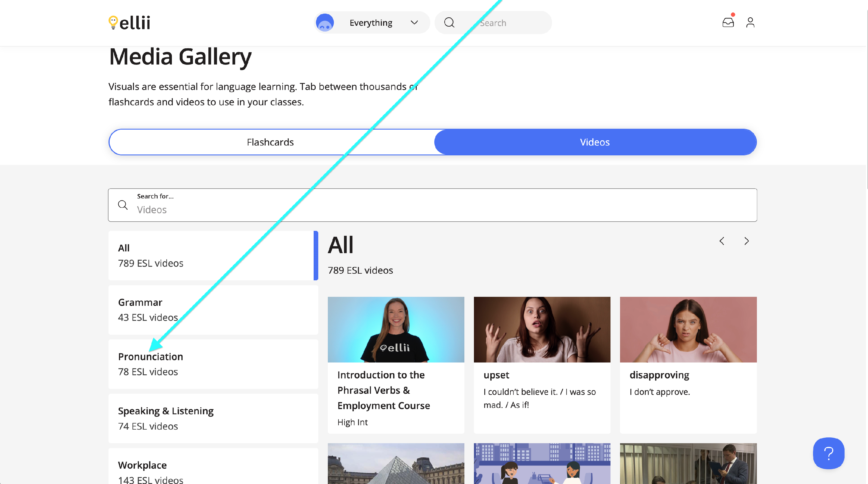Image resolution: width=868 pixels, height=484 pixels.
Task: Switch to the Flashcards tab
Action: [x=270, y=142]
